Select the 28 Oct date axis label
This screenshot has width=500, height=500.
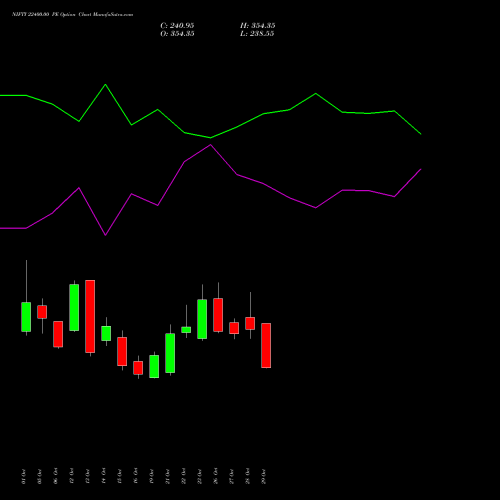click(247, 476)
